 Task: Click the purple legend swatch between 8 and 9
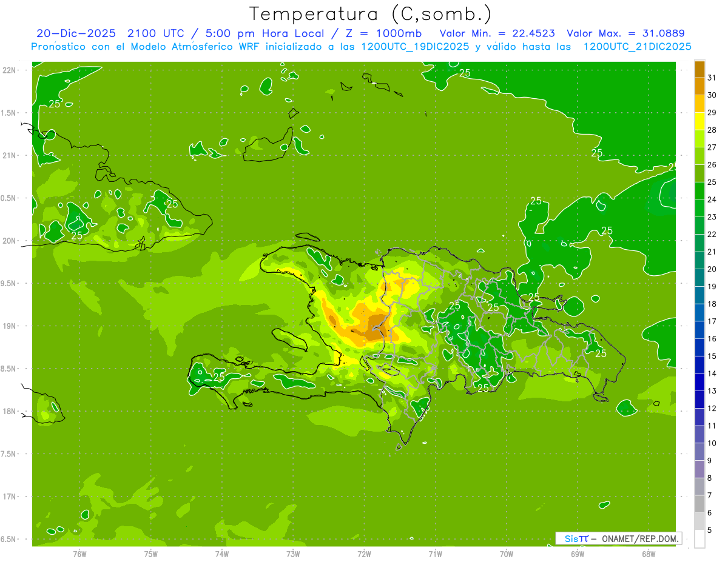point(699,469)
